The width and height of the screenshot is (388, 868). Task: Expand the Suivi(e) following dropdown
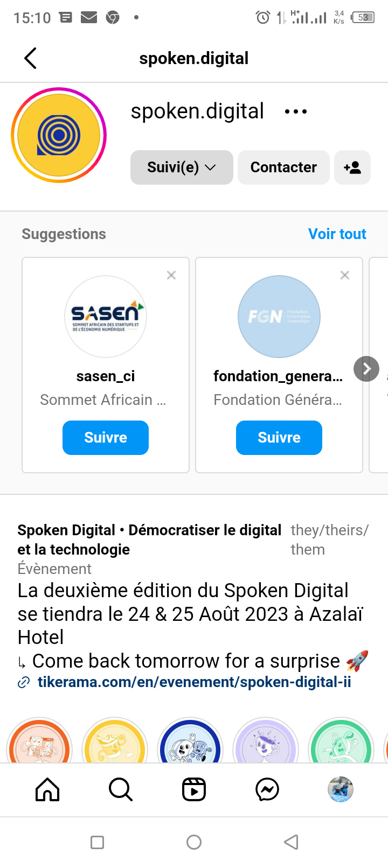tap(182, 167)
